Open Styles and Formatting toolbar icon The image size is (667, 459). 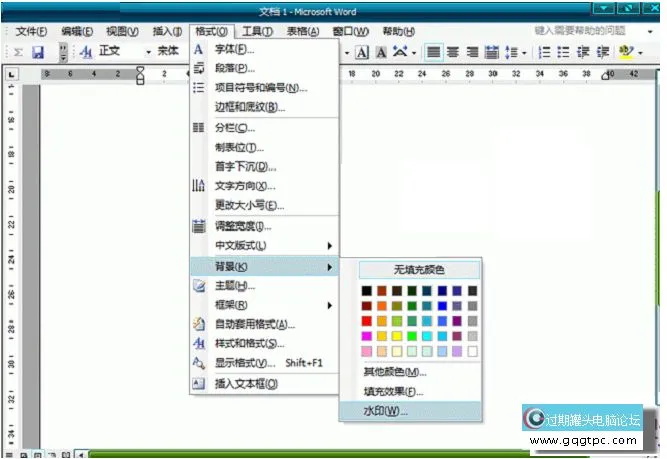point(86,52)
